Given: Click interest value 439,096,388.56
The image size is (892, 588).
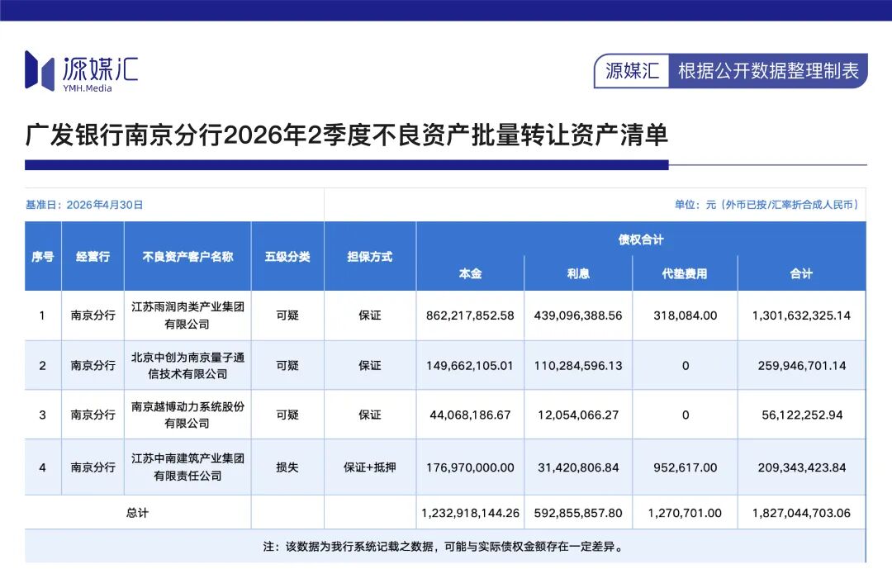Looking at the screenshot, I should (x=578, y=315).
